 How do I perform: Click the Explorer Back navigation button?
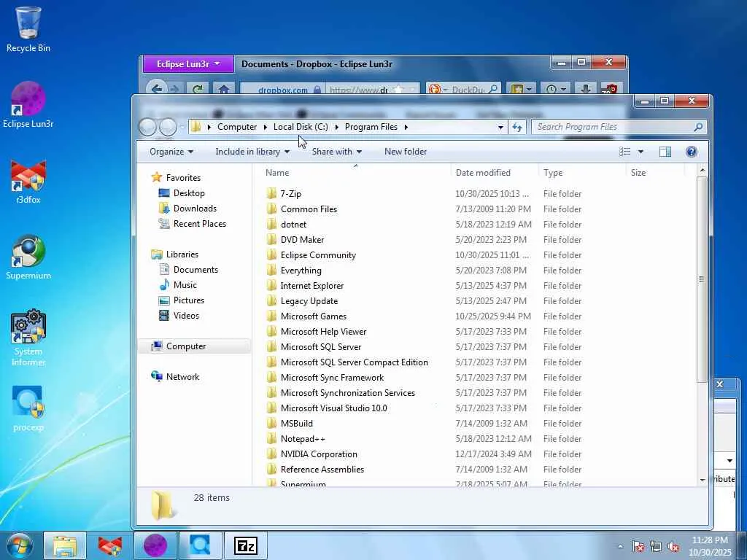(x=147, y=127)
